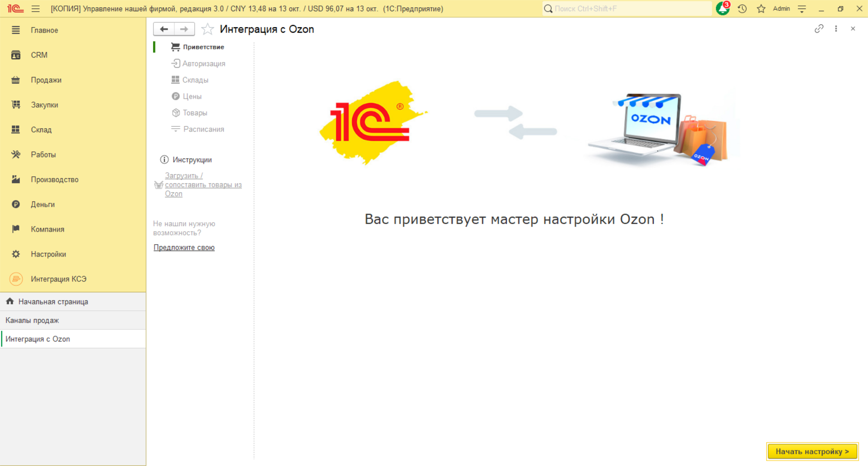Open the history clock icon
Image resolution: width=868 pixels, height=466 pixels.
(742, 9)
